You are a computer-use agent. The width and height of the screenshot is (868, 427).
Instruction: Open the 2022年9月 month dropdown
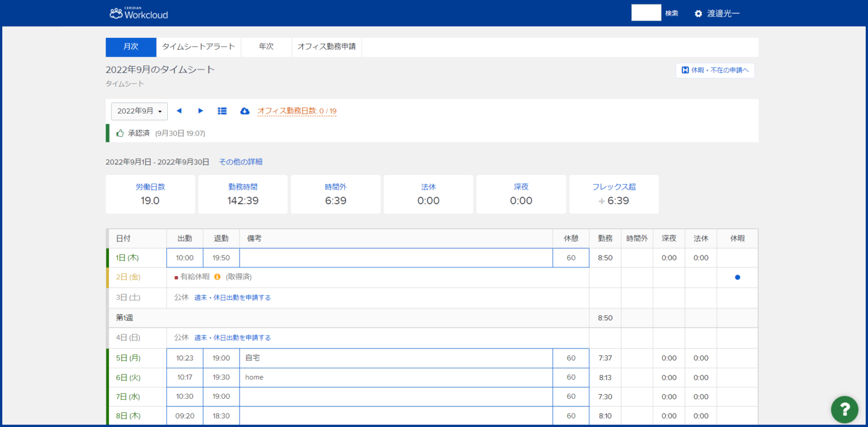pos(139,111)
